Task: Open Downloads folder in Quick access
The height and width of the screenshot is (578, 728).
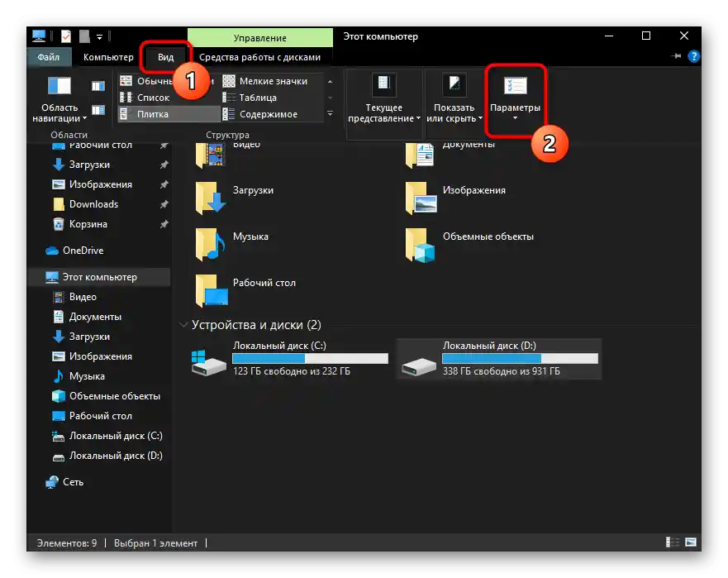Action: tap(93, 204)
